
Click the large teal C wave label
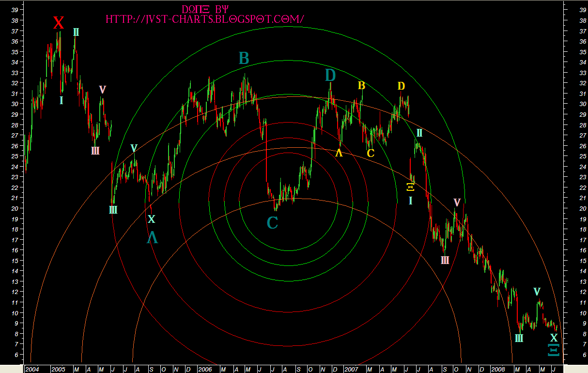tap(272, 223)
